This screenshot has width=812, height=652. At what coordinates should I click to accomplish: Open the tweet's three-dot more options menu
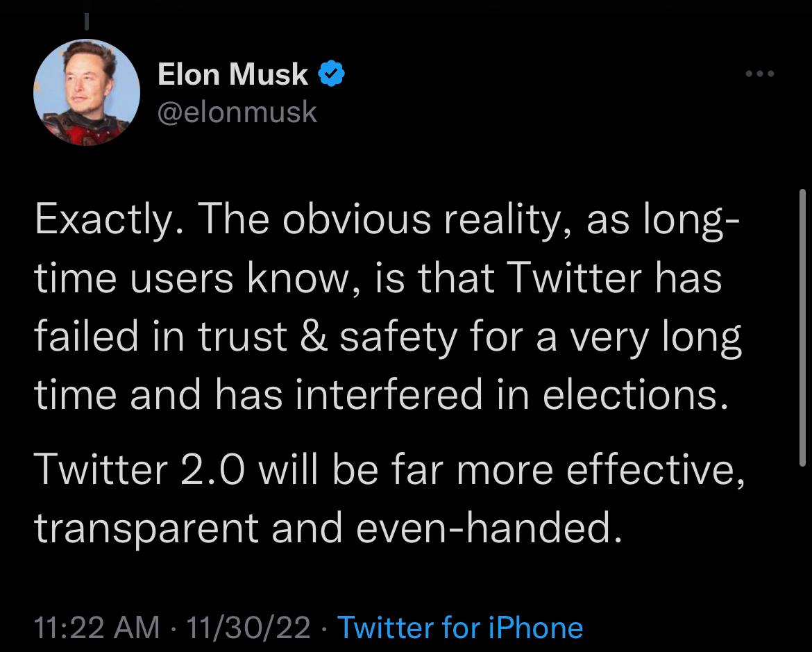757,74
